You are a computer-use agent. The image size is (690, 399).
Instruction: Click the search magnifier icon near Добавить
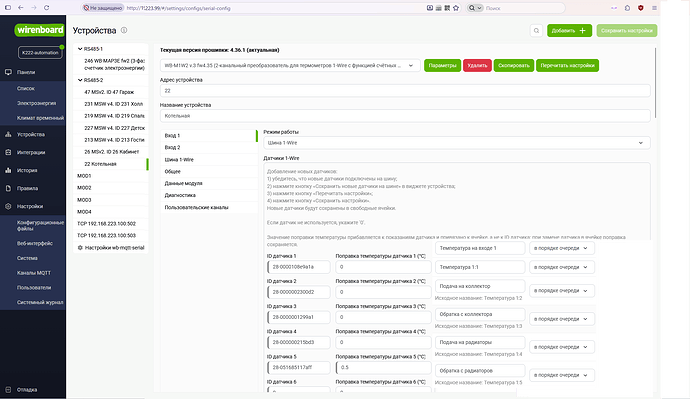coord(536,31)
